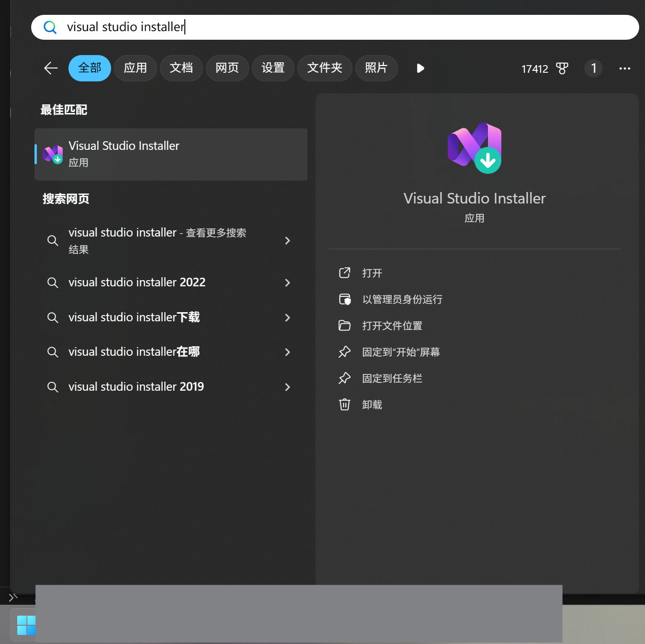This screenshot has width=645, height=644.
Task: Select the Visual Studio Installer best match result
Action: [171, 154]
